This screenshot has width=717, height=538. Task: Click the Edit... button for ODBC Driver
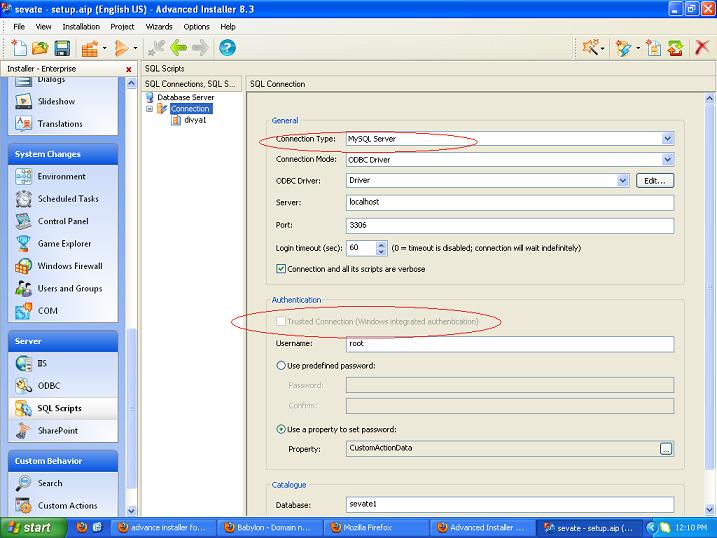654,181
